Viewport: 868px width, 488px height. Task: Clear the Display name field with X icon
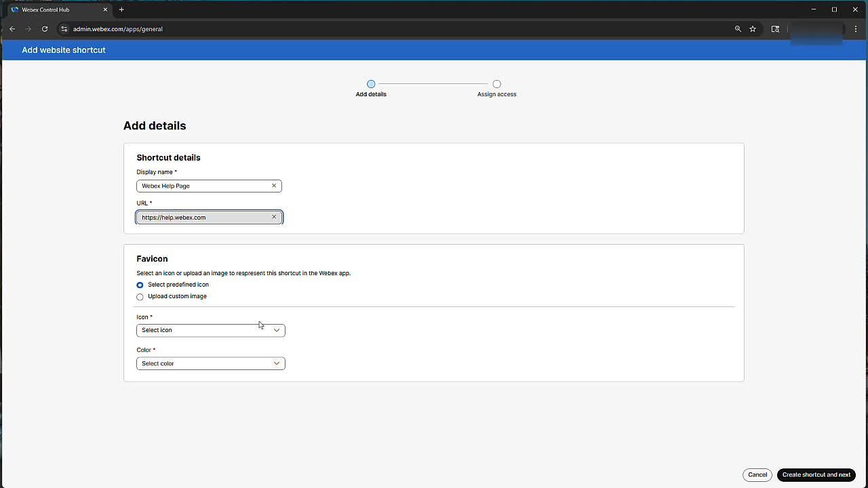274,186
